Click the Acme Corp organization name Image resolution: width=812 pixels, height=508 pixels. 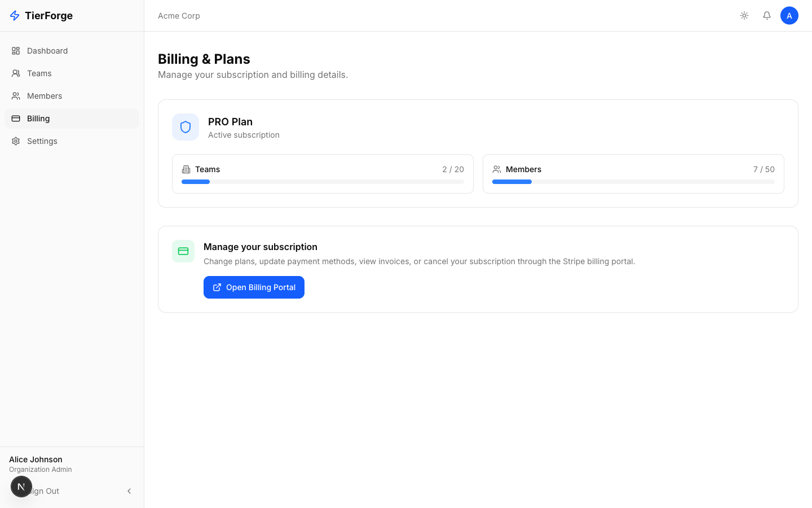179,16
